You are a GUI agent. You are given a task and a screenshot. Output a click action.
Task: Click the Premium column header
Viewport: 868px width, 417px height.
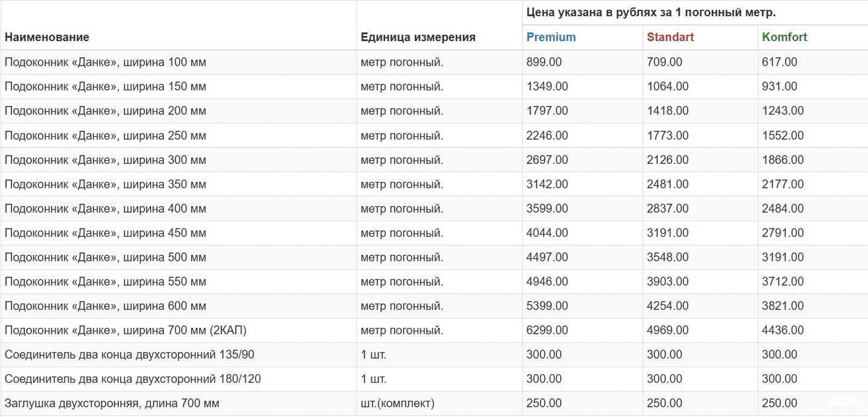click(551, 37)
